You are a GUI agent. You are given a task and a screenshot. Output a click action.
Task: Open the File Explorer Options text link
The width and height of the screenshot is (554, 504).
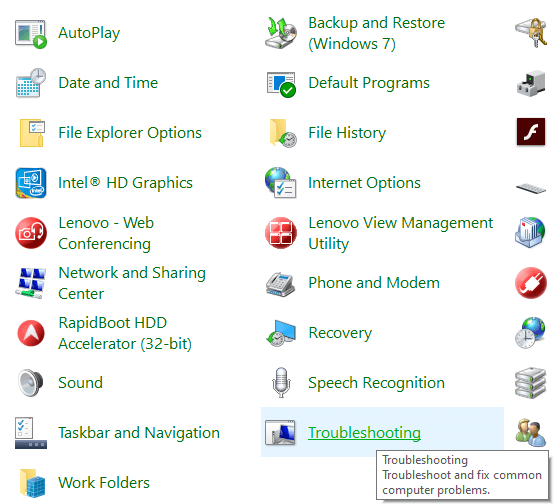pos(130,133)
